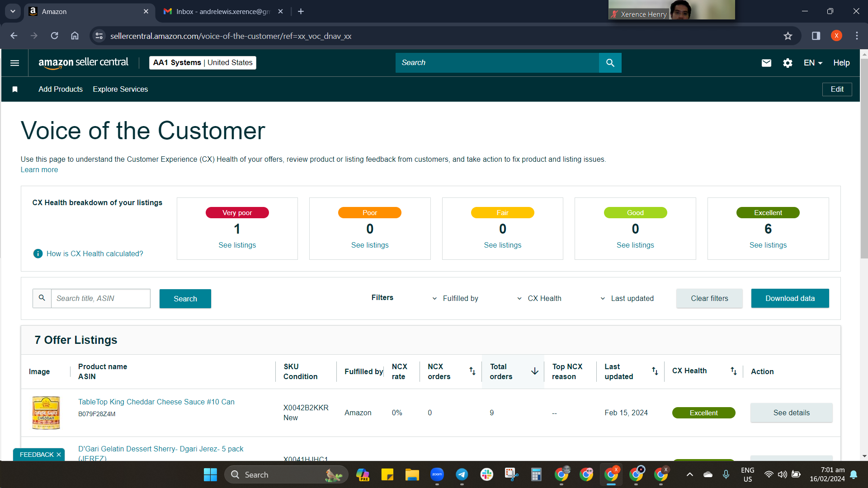The width and height of the screenshot is (868, 488).
Task: Click the cheddar cheese sauce product thumbnail
Action: point(46,413)
